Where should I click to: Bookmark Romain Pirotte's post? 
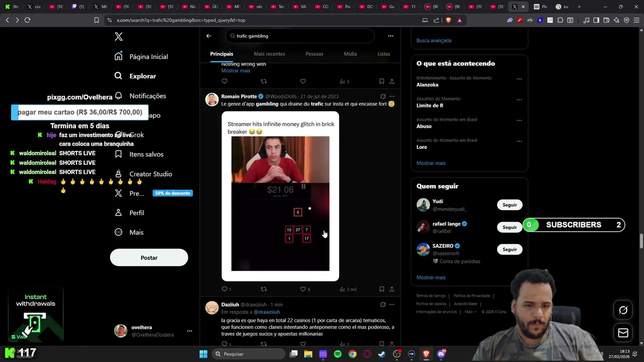click(x=381, y=289)
